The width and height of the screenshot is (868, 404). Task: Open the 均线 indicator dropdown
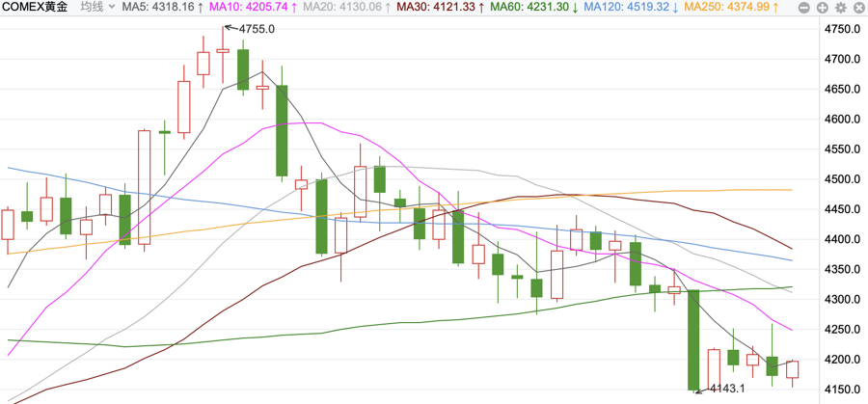[97, 7]
